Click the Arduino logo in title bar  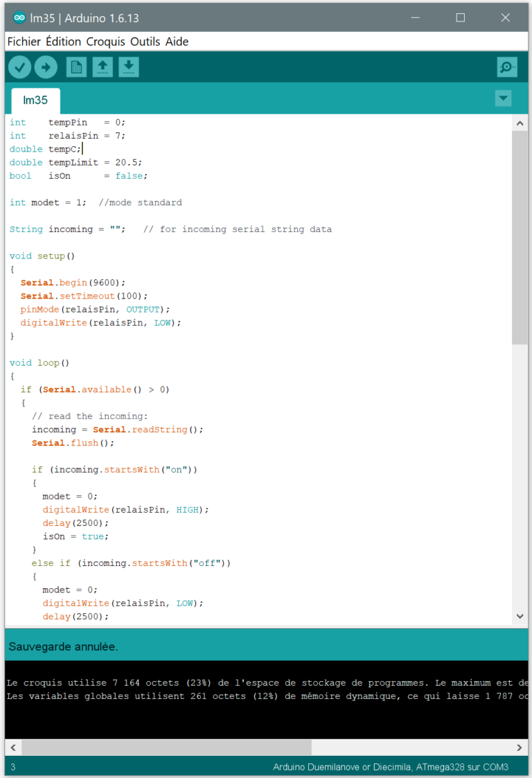pos(19,18)
